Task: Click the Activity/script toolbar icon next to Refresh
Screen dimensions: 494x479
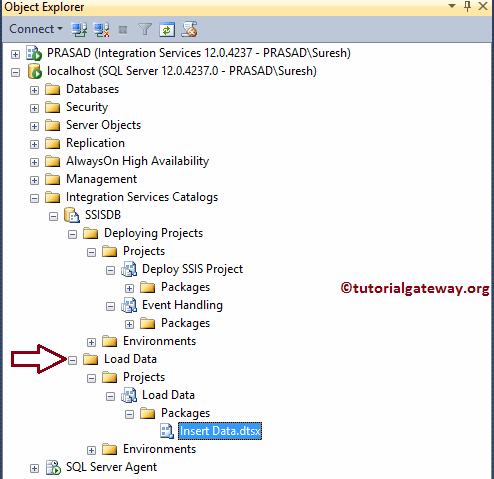Action: (189, 29)
